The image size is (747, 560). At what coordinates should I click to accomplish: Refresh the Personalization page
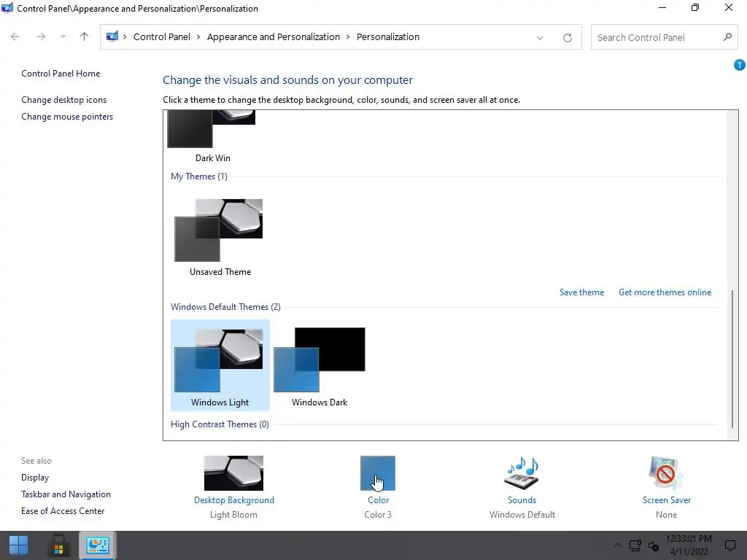point(567,38)
